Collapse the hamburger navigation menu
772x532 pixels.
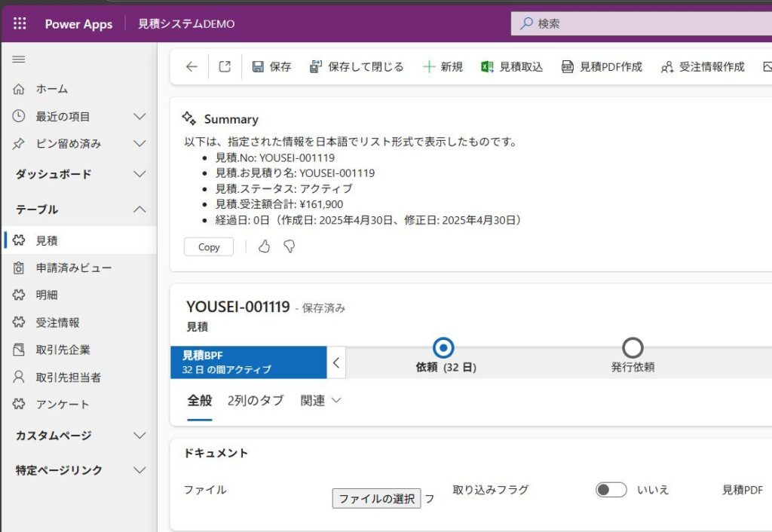click(19, 60)
